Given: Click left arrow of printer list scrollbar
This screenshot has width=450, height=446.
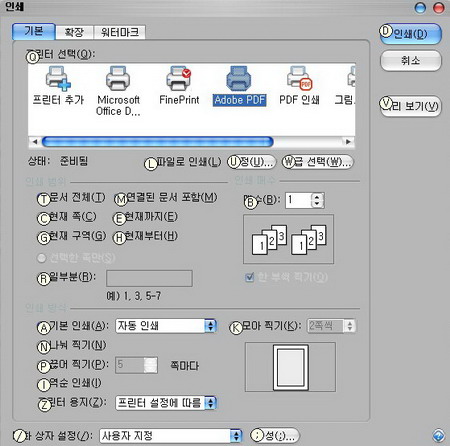Looking at the screenshot, I should [35, 142].
